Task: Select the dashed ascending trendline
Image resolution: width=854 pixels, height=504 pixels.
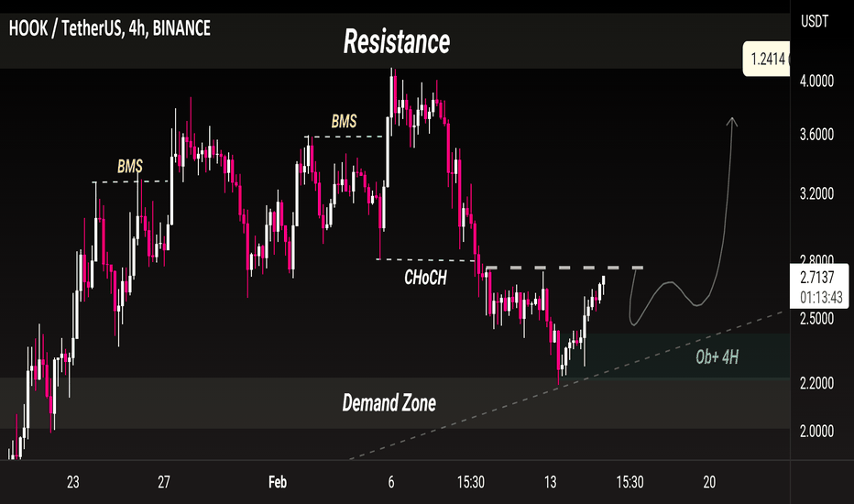Action: click(x=566, y=385)
